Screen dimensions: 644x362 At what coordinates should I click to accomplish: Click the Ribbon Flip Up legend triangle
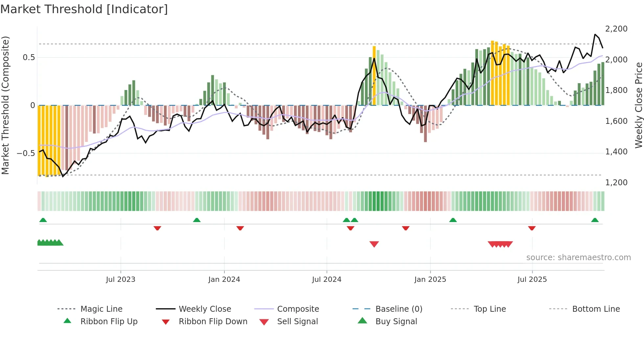67,321
